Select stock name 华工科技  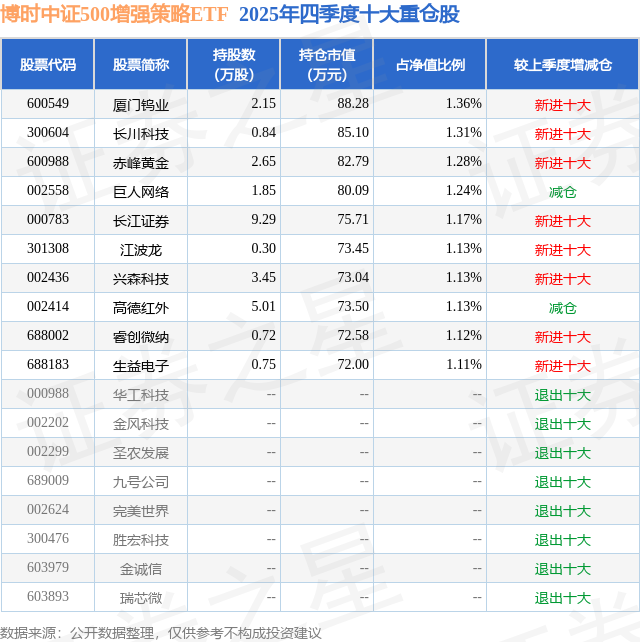tap(141, 396)
